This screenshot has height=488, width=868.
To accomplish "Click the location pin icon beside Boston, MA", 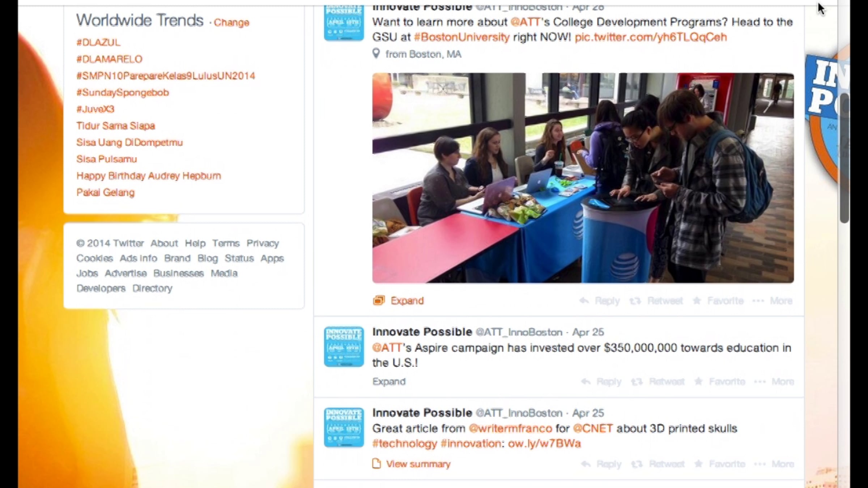I will tap(376, 53).
